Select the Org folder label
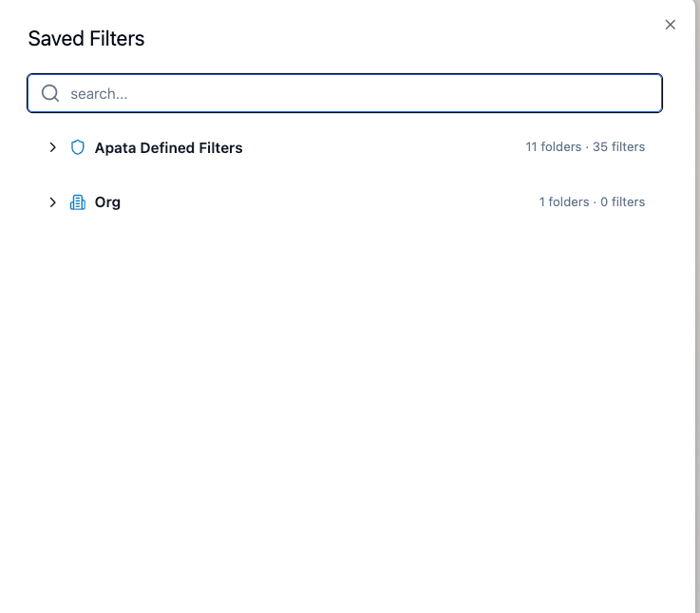 point(107,202)
